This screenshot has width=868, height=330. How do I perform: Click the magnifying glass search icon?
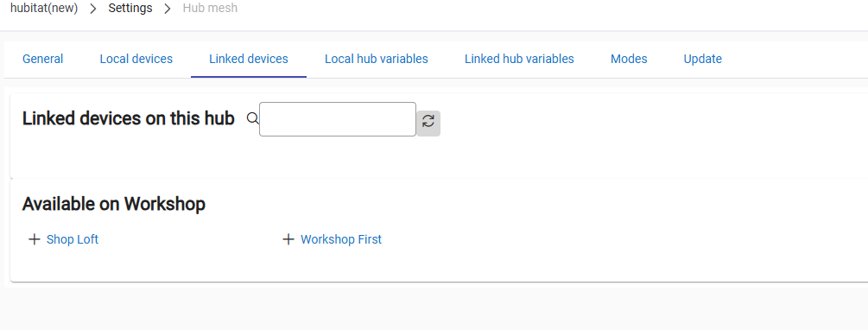tap(252, 118)
